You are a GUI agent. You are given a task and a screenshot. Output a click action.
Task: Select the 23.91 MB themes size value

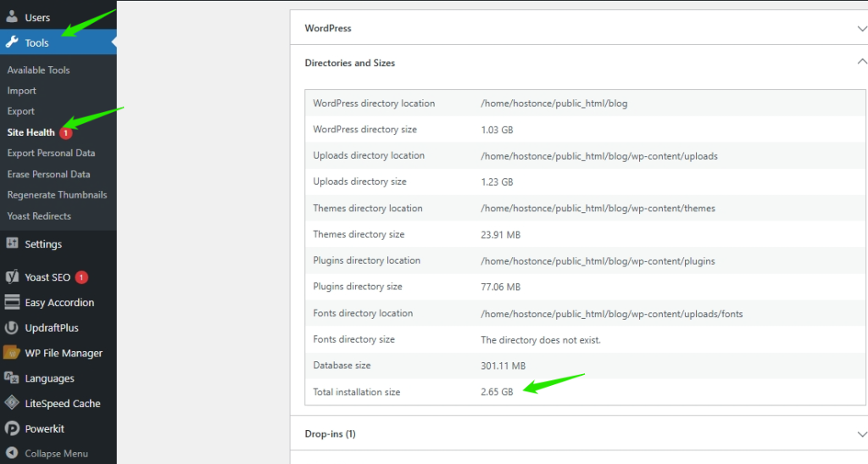coord(500,235)
